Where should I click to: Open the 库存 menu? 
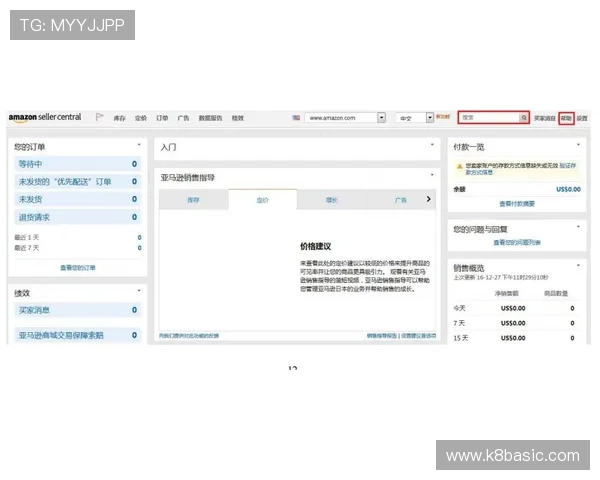pos(119,118)
